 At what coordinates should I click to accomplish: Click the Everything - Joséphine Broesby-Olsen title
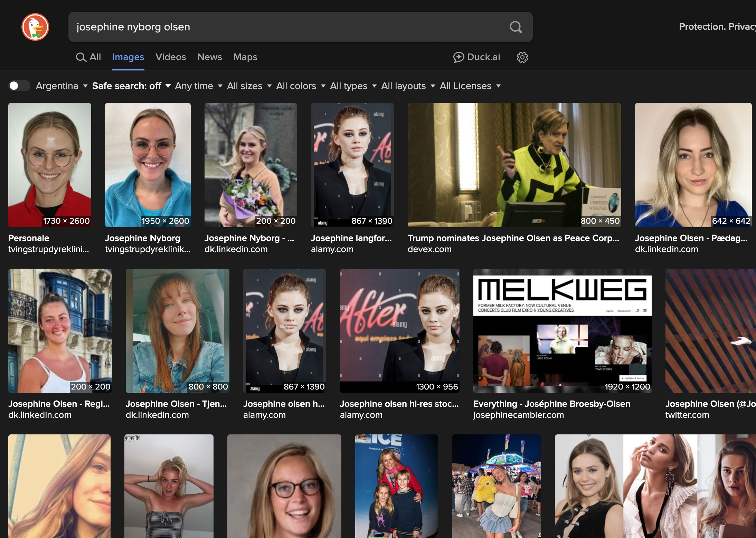[x=552, y=404]
